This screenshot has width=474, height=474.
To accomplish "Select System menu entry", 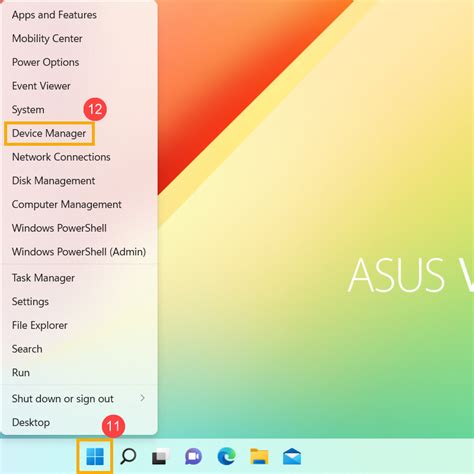I will [x=79, y=109].
